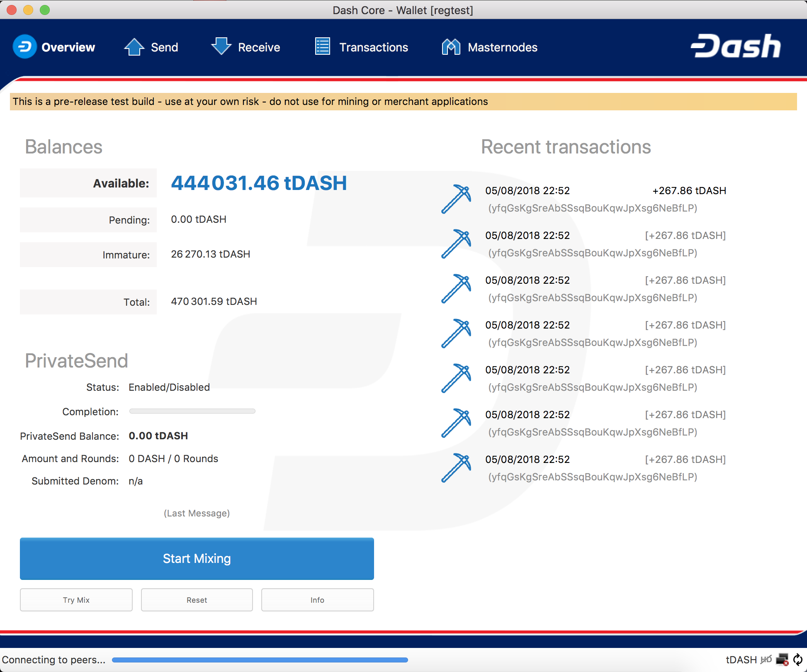This screenshot has height=672, width=807.
Task: Click the Submitted Denom n/a value
Action: 136,481
